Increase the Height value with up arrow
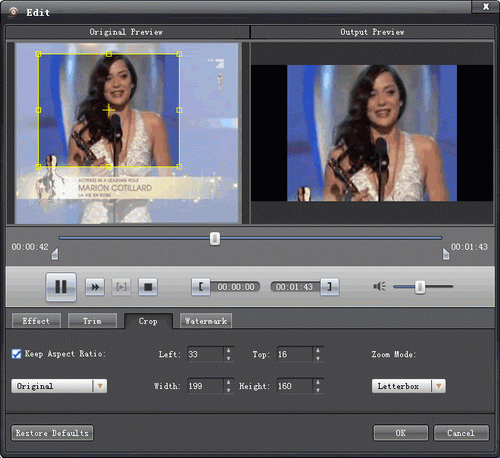This screenshot has height=458, width=500. 318,382
